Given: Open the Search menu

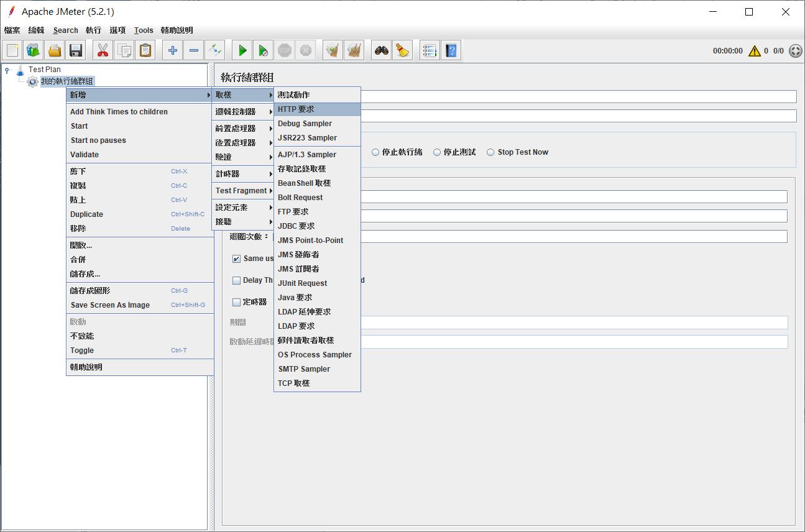Looking at the screenshot, I should [x=65, y=30].
